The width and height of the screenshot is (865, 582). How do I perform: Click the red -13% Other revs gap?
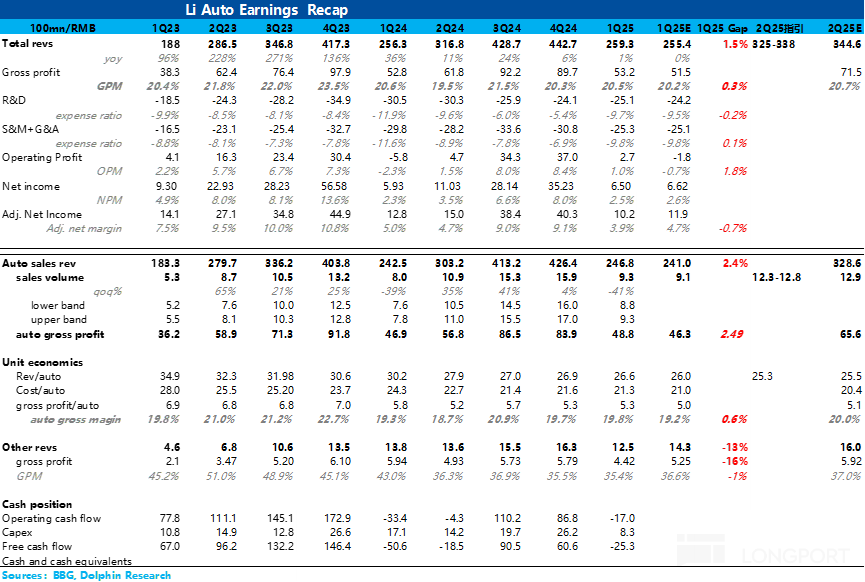(x=735, y=447)
